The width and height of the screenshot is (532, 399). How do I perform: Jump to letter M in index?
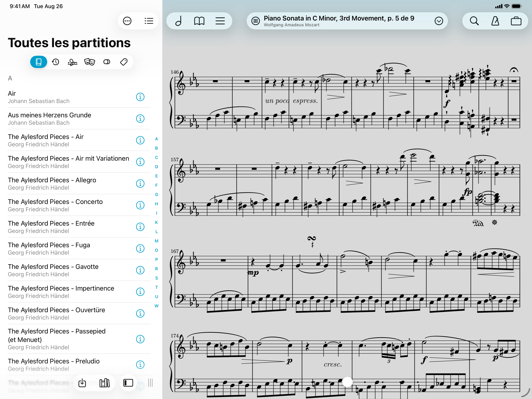[156, 241]
